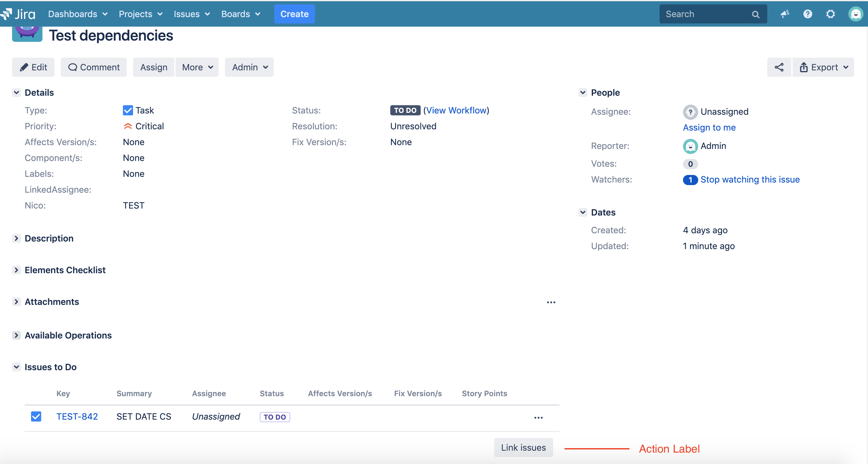Screen dimensions: 868x464
Task: Toggle the TEST-842 row checkbox
Action: tap(36, 416)
